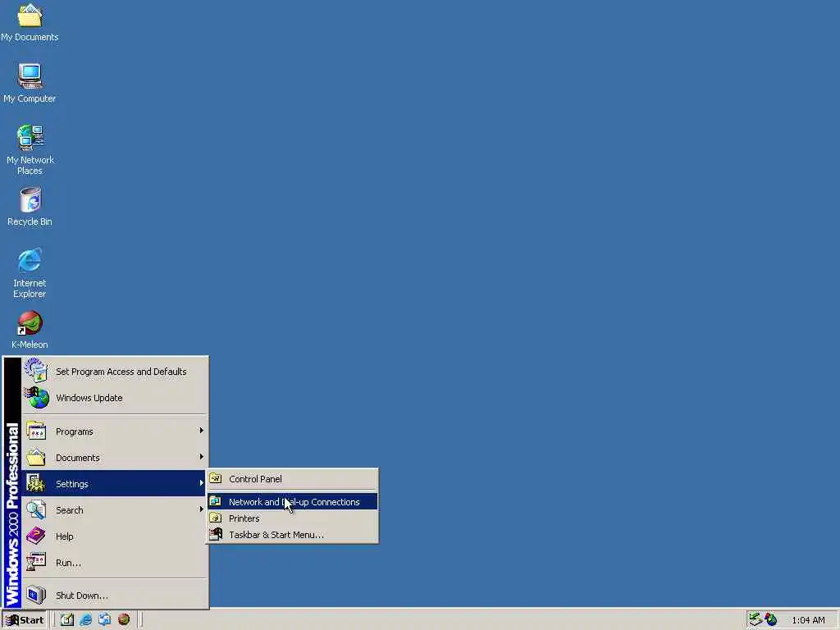Click the Run icon in Start menu
This screenshot has width=840, height=630.
(x=36, y=562)
